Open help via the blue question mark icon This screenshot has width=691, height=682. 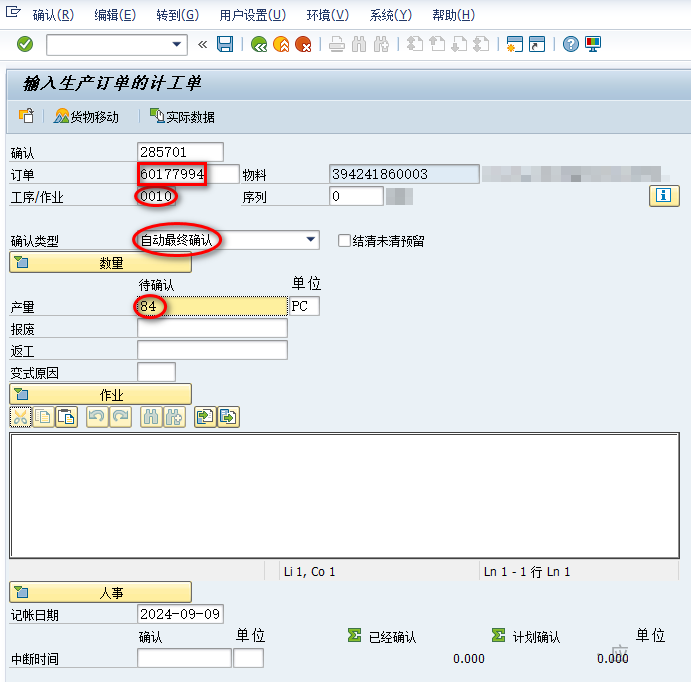(x=571, y=44)
